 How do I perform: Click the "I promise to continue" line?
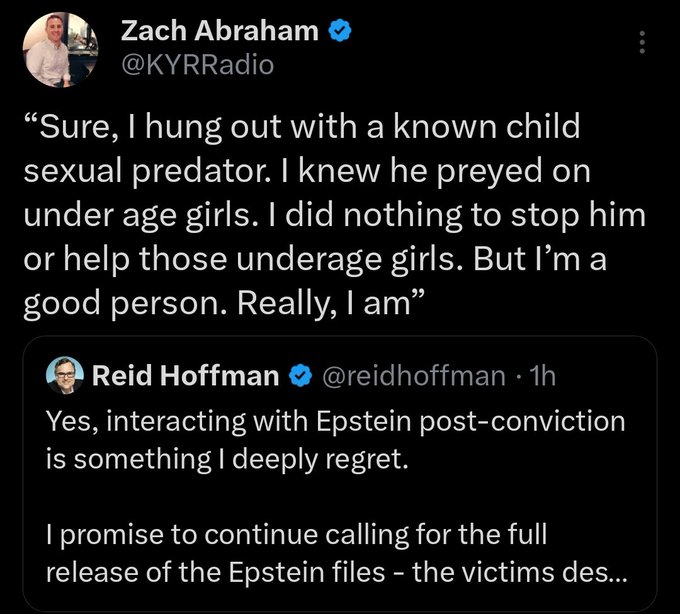pos(296,535)
